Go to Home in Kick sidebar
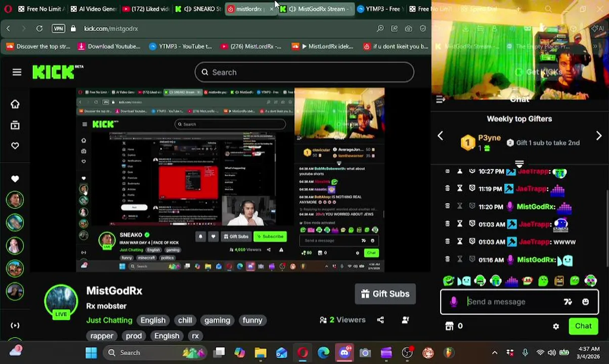 coord(15,104)
